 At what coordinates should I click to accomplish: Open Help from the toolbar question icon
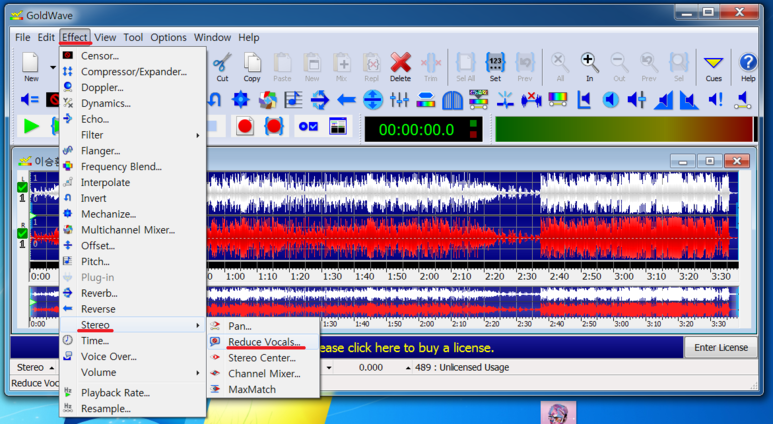748,63
